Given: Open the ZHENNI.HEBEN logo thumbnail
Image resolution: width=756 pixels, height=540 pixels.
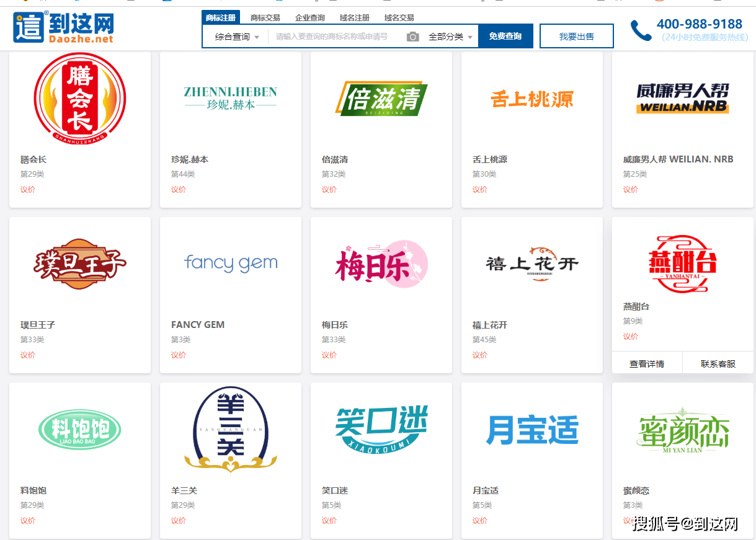Looking at the screenshot, I should (231, 99).
